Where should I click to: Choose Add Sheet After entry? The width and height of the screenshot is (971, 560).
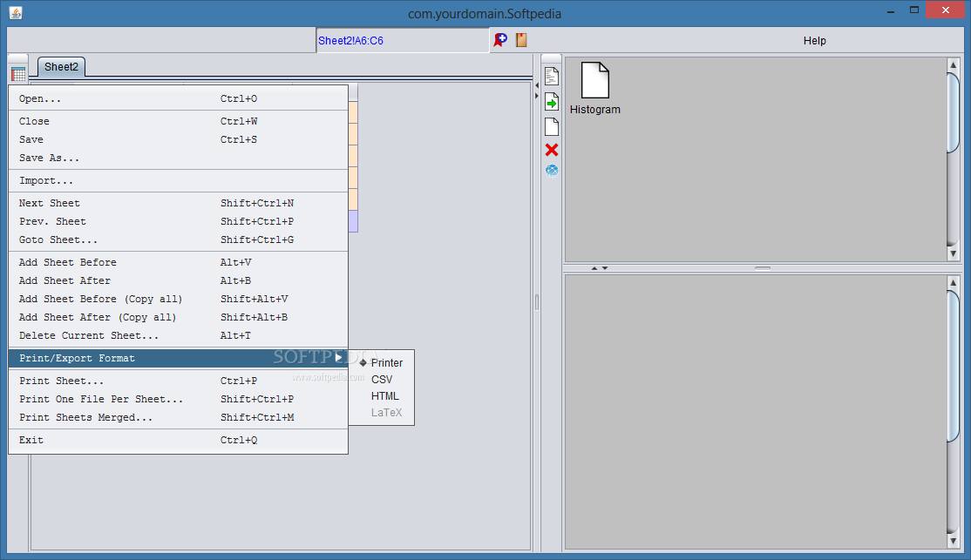[x=179, y=281]
